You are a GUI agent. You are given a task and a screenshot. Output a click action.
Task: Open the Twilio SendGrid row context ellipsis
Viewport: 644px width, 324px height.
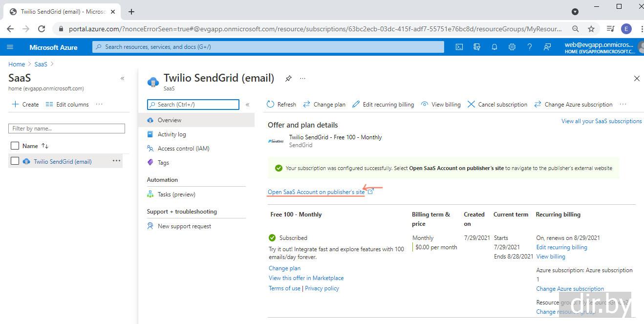coord(116,161)
